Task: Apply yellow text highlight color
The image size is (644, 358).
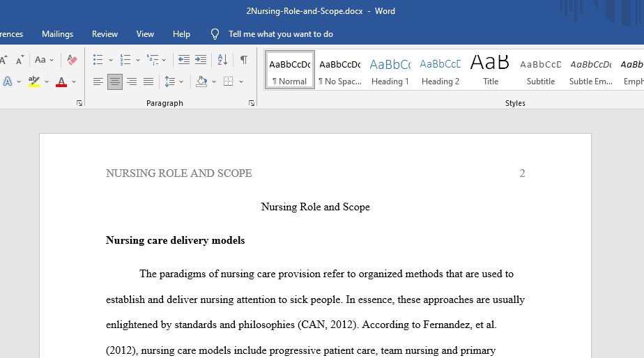Action: [x=34, y=81]
